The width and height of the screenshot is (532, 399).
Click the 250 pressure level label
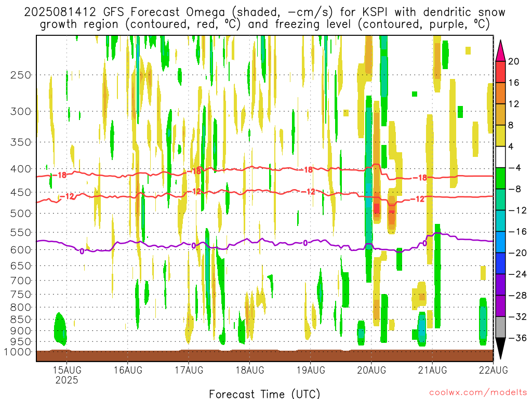tap(21, 75)
